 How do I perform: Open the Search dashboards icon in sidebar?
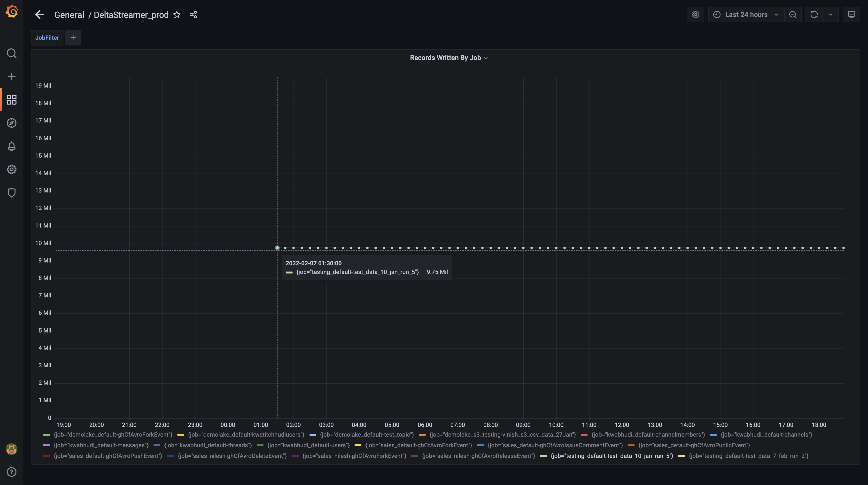[x=11, y=53]
